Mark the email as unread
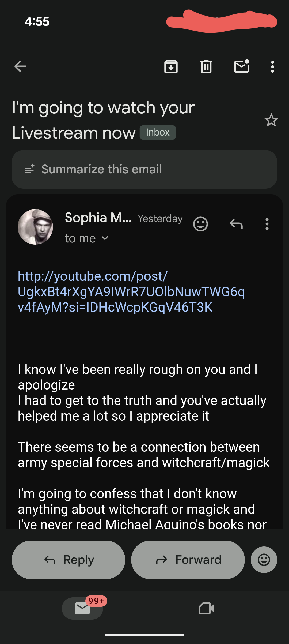The image size is (289, 644). (x=242, y=66)
